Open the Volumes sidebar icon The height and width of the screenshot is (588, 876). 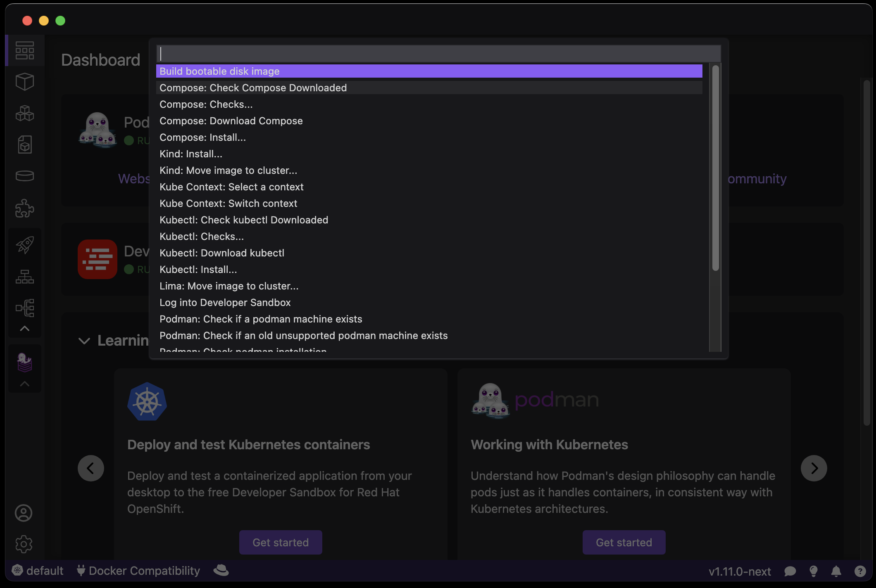tap(24, 176)
